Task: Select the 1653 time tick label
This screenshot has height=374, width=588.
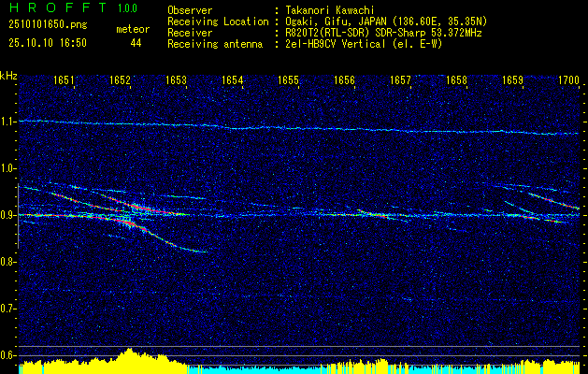Action: [x=176, y=81]
